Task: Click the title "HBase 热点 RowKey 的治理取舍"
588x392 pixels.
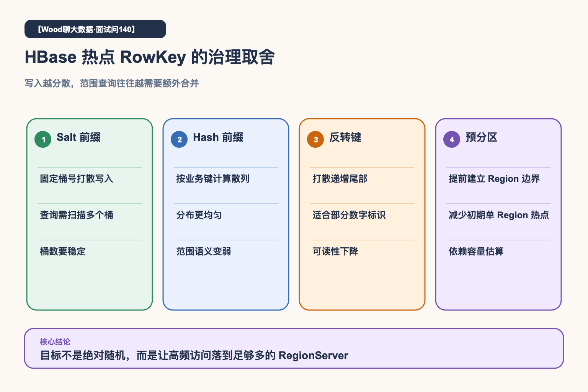Action: click(150, 57)
